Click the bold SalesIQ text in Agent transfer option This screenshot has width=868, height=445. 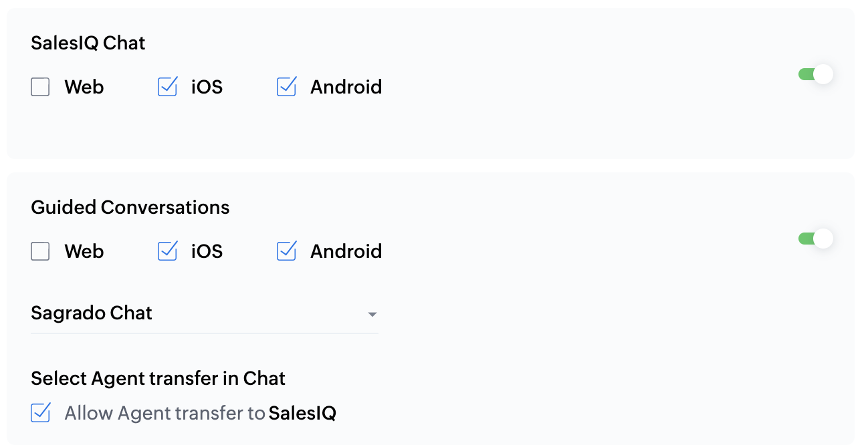(302, 414)
